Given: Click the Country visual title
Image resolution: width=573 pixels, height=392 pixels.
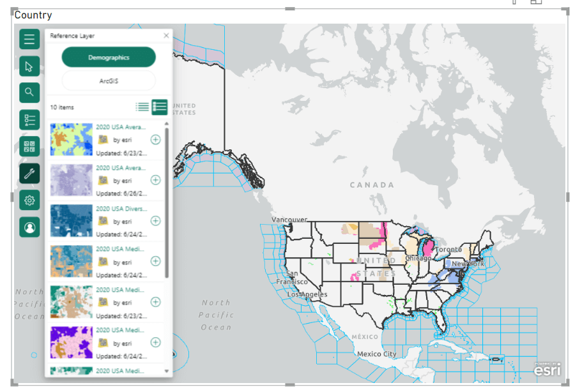Looking at the screenshot, I should click(x=33, y=15).
